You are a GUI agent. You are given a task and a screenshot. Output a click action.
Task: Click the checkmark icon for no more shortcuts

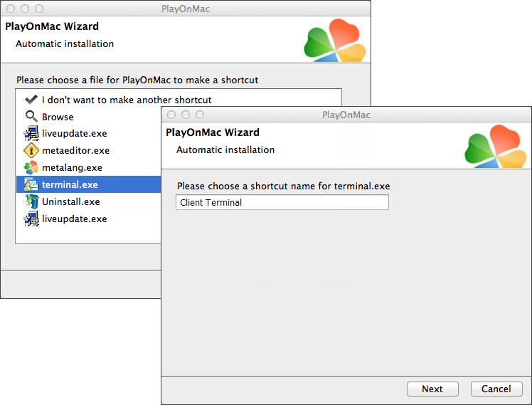[31, 100]
